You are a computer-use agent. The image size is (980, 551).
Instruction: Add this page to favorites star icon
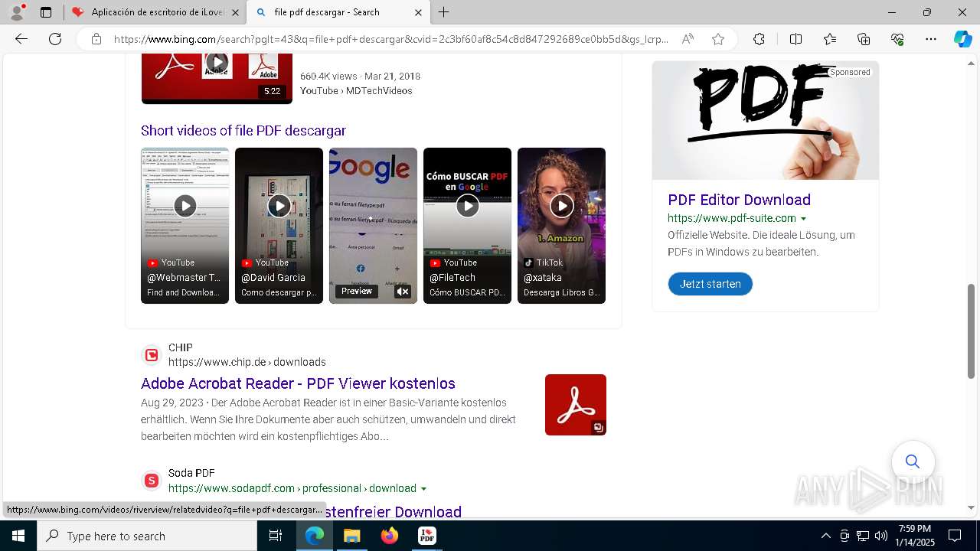tap(718, 39)
